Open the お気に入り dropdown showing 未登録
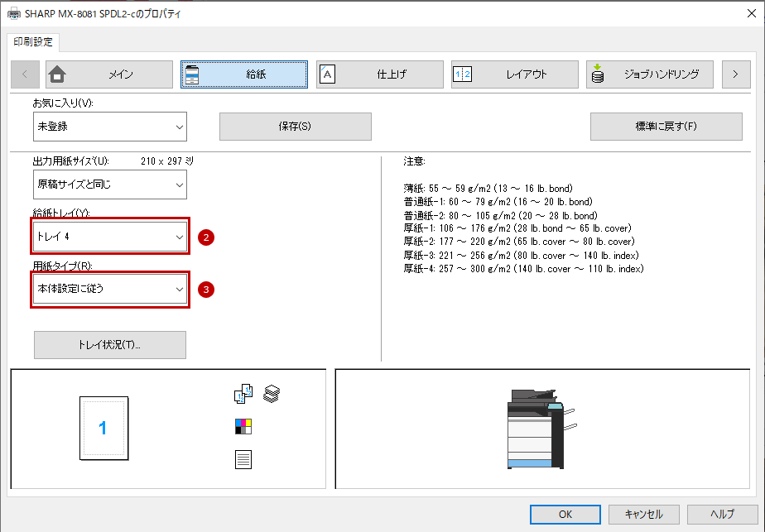This screenshot has height=532, width=765. click(x=110, y=127)
